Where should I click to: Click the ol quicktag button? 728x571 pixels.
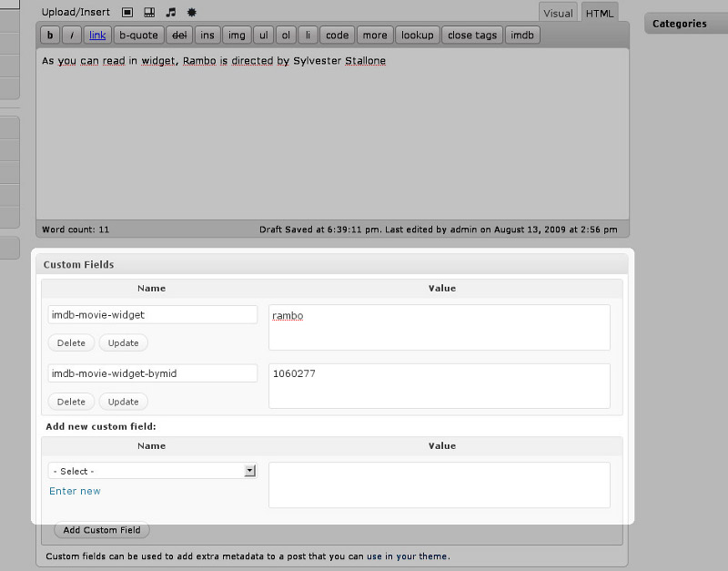tap(286, 36)
